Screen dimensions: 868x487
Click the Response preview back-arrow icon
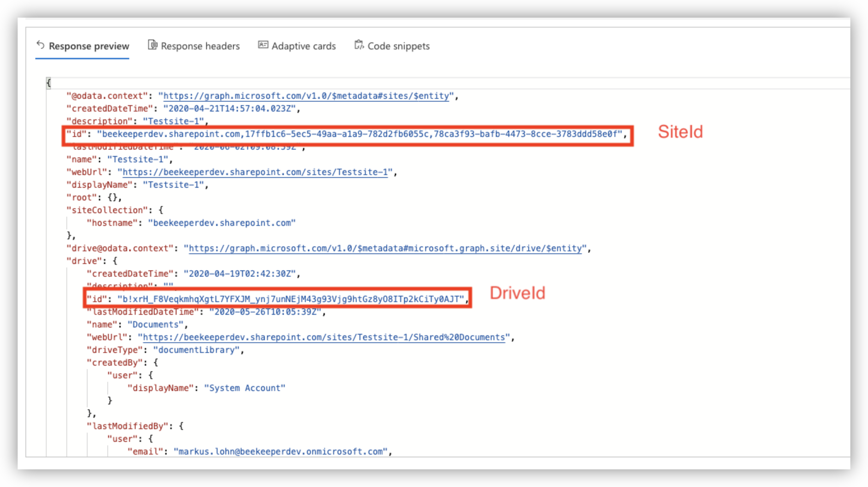[x=41, y=45]
